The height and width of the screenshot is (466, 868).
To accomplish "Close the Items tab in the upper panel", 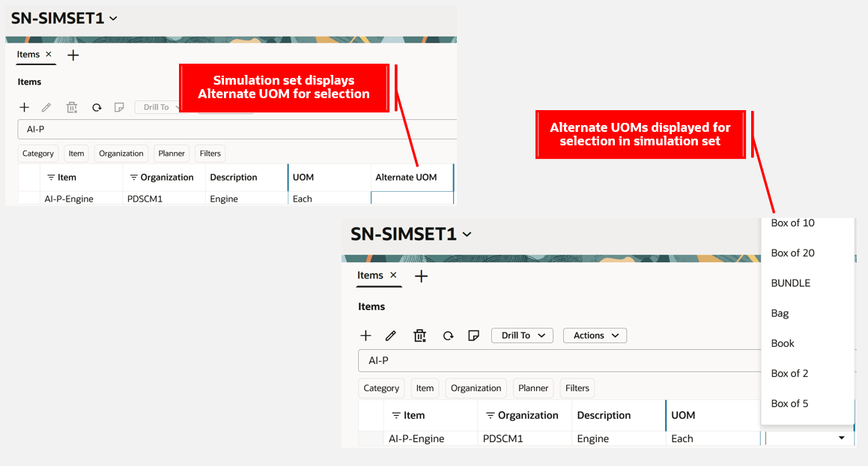I will click(x=47, y=54).
